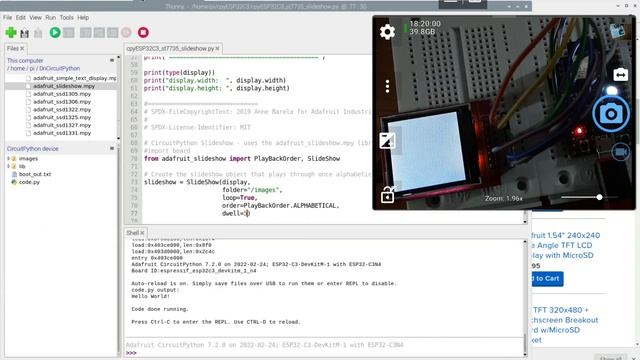Open TFT 320x480 Touchscreen Breakout link
Screen dimensions: 640x360
565,325
